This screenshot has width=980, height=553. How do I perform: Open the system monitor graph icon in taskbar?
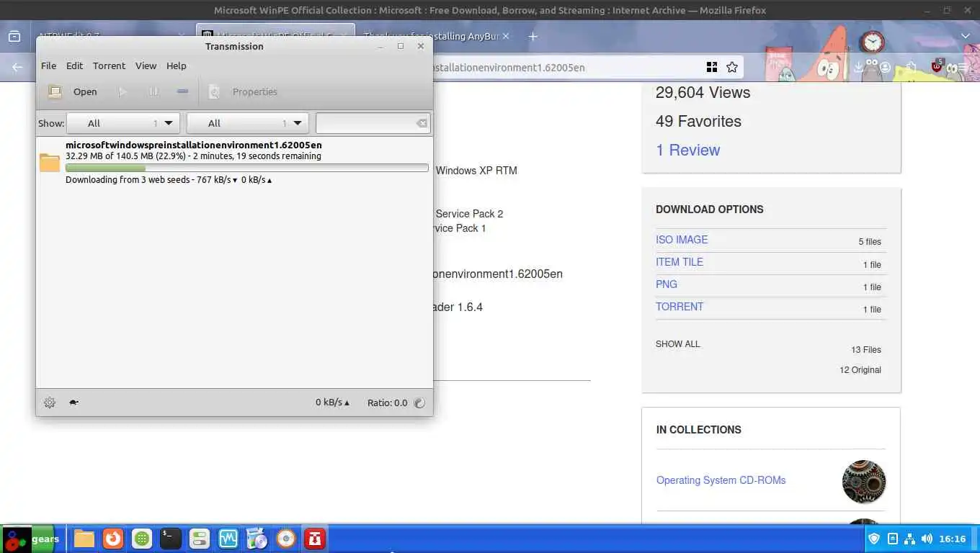[228, 539]
